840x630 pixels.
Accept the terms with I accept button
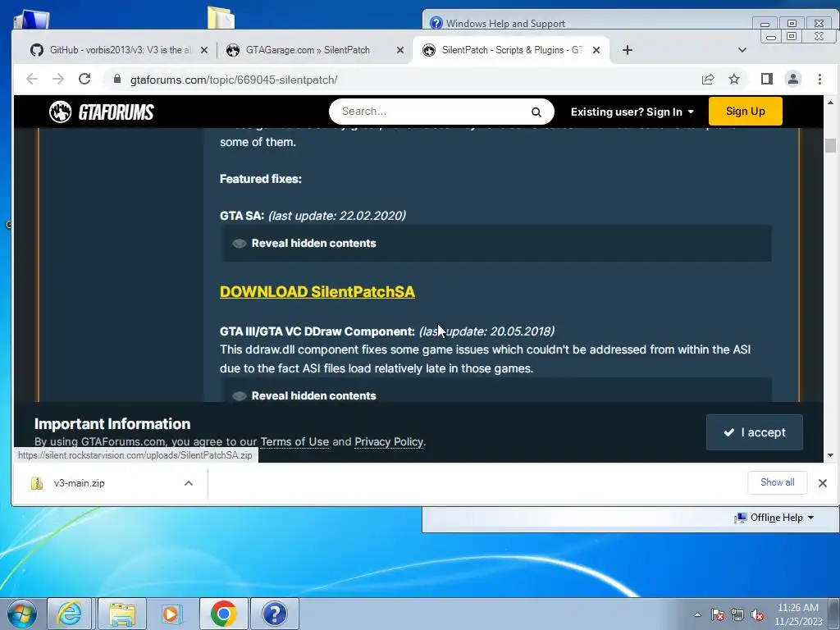755,432
